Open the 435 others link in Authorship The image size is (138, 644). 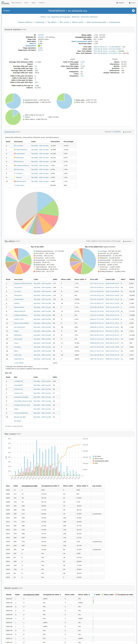[20, 185]
